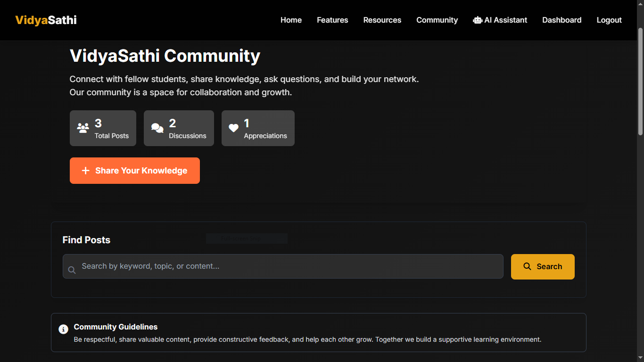
Task: Click the Share Your Knowledge button
Action: pyautogui.click(x=135, y=171)
